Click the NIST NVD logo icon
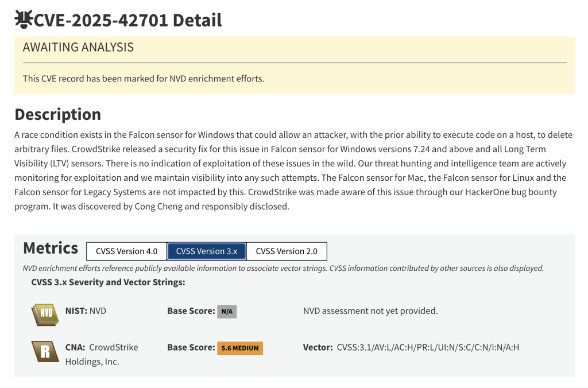The height and width of the screenshot is (388, 588). pyautogui.click(x=45, y=313)
